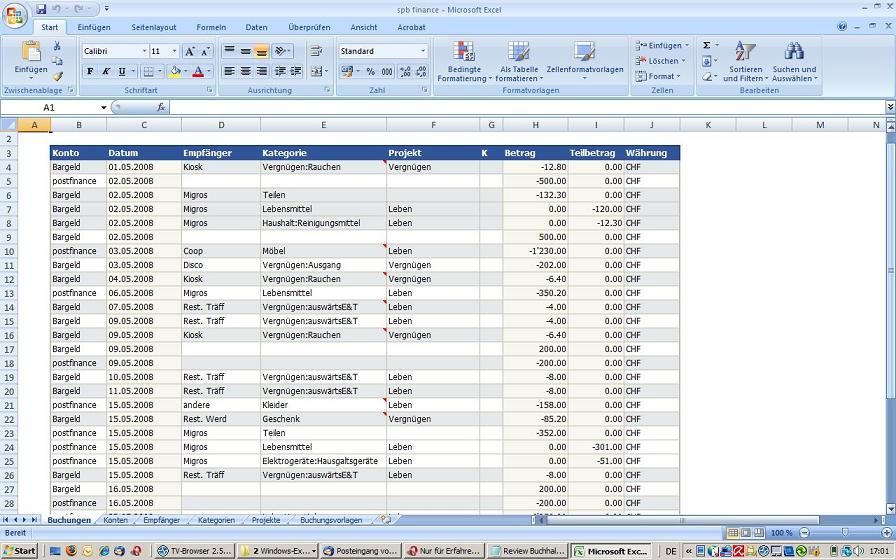Align text to bottom
896x560 pixels.
(262, 51)
